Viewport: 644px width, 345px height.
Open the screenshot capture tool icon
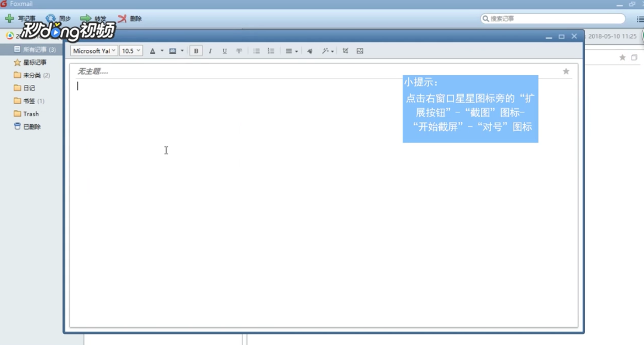345,51
